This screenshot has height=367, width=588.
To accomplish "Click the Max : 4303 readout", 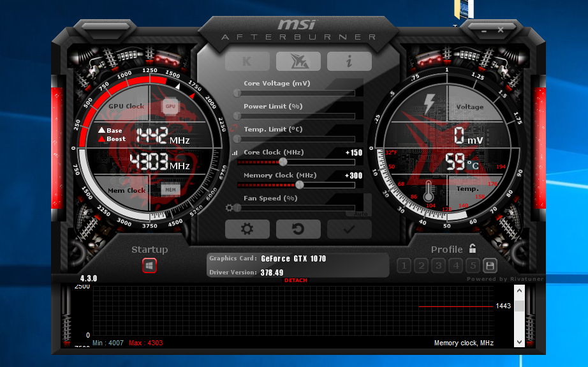I will point(146,343).
